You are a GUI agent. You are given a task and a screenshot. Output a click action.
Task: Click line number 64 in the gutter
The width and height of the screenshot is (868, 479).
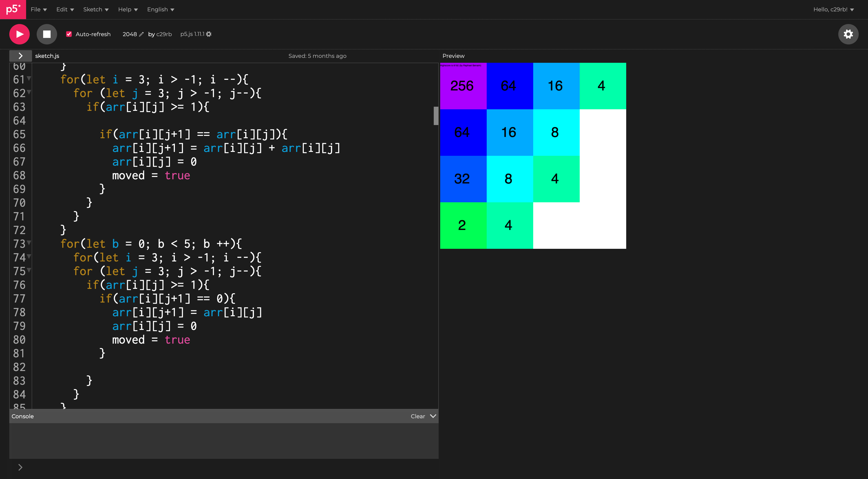[19, 121]
